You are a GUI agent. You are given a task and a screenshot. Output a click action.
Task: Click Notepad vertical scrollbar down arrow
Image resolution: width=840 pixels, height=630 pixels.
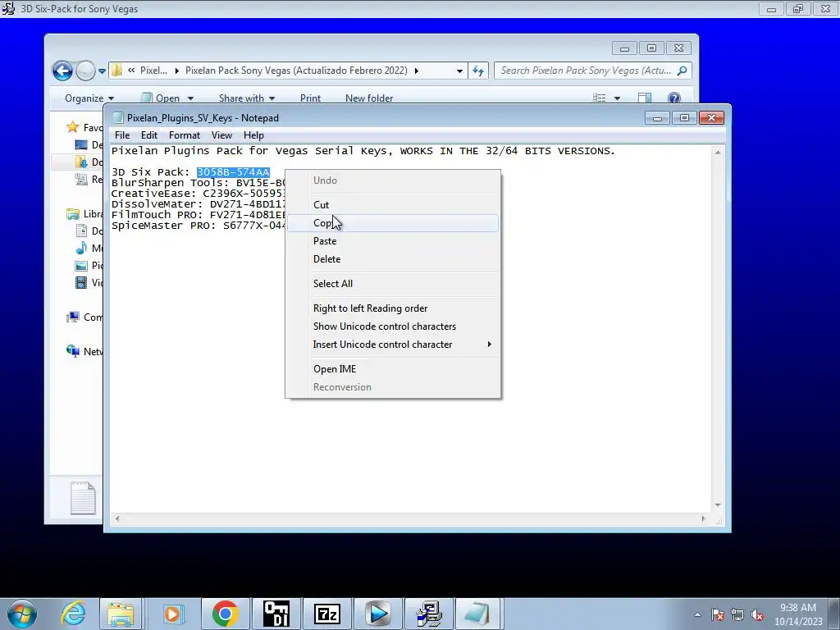click(x=718, y=505)
